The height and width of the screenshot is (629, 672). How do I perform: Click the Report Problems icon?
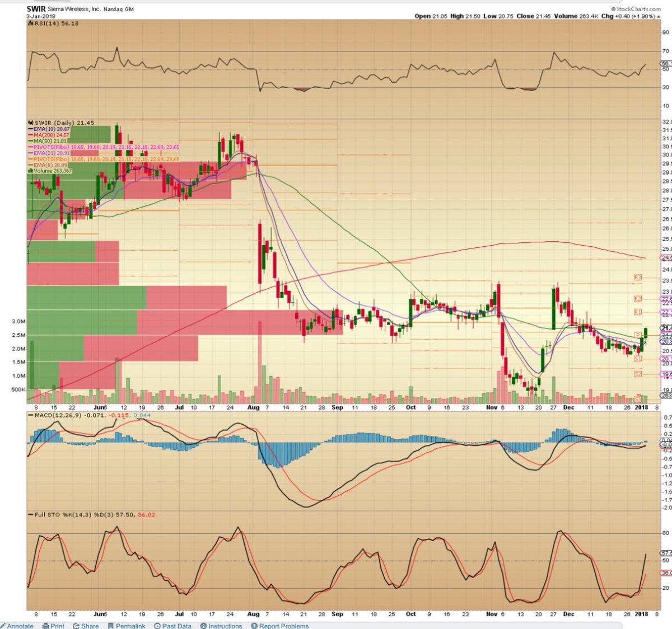coord(254,626)
